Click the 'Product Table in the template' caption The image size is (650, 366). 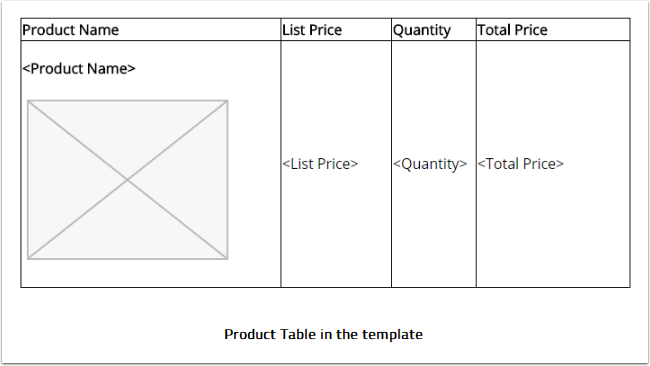[323, 334]
